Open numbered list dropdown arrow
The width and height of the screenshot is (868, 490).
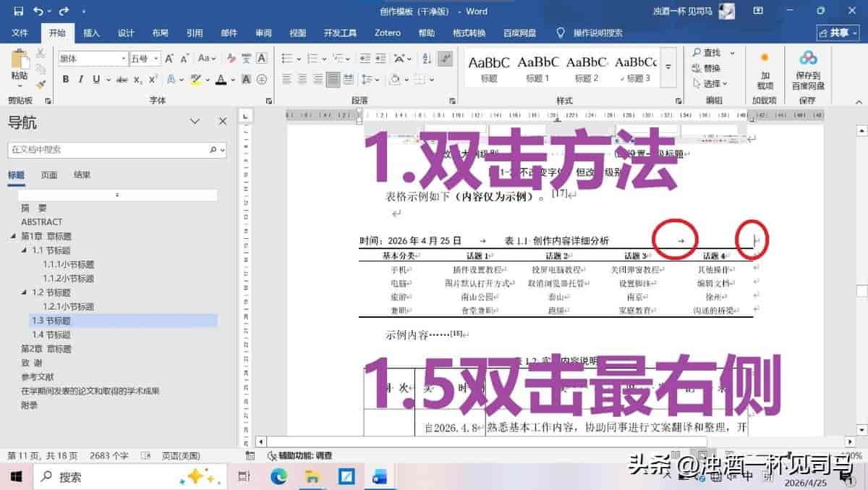[324, 59]
